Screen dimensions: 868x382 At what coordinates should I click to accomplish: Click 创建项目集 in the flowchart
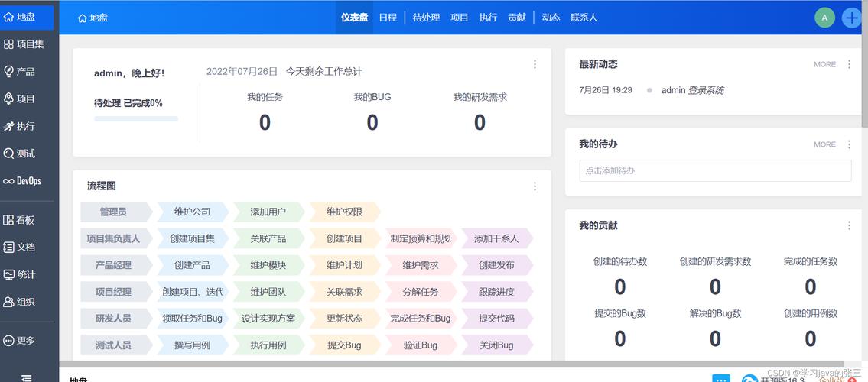[x=192, y=239]
